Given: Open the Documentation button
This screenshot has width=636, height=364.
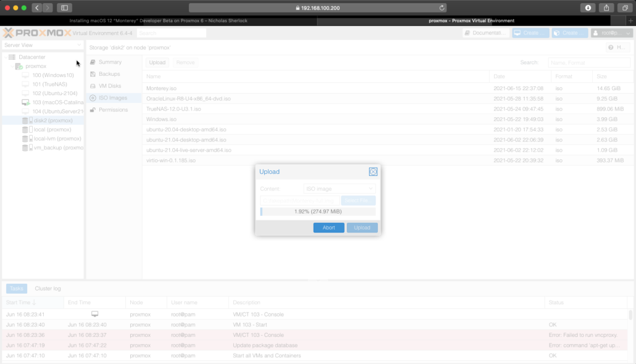Looking at the screenshot, I should point(486,33).
